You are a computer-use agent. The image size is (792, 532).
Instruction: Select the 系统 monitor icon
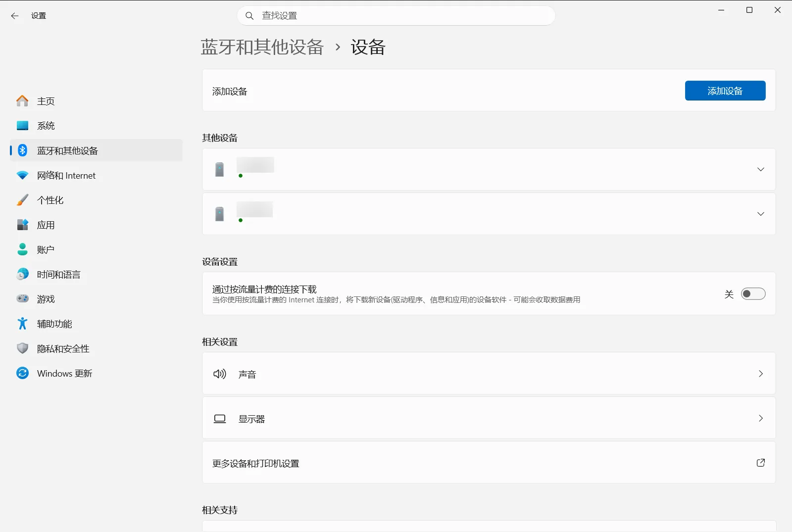click(22, 126)
